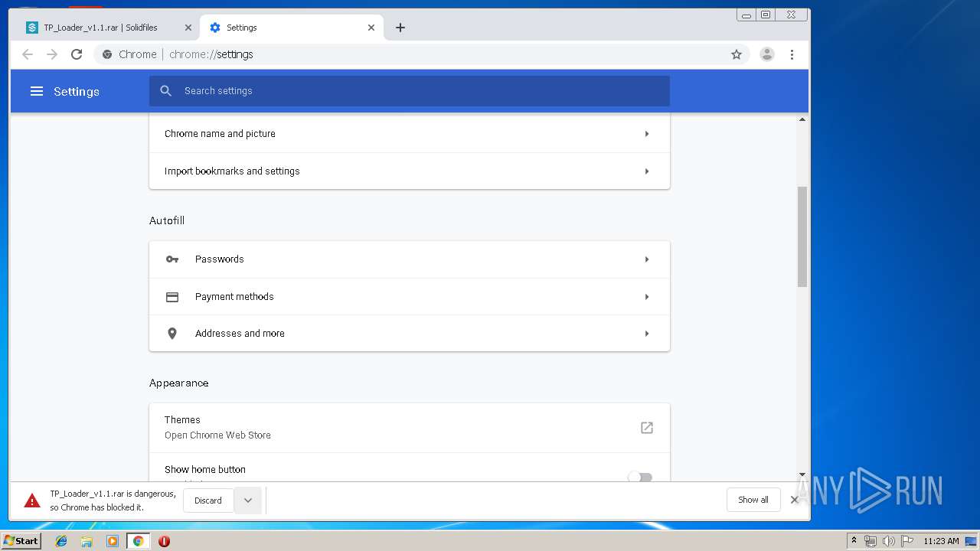Click the back navigation arrow
The width and height of the screenshot is (980, 551).
[x=28, y=54]
